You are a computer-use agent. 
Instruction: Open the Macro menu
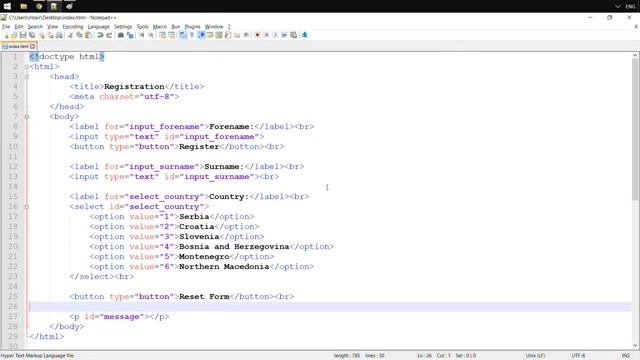[160, 27]
